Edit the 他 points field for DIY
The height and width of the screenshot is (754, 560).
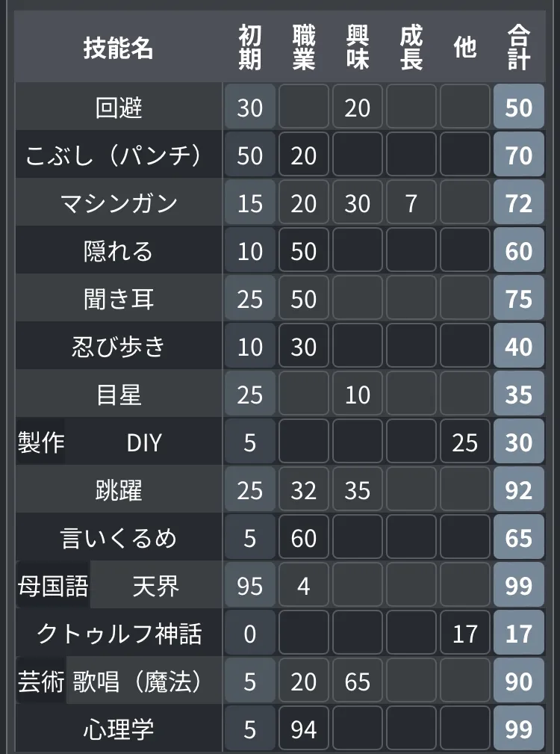tap(465, 443)
